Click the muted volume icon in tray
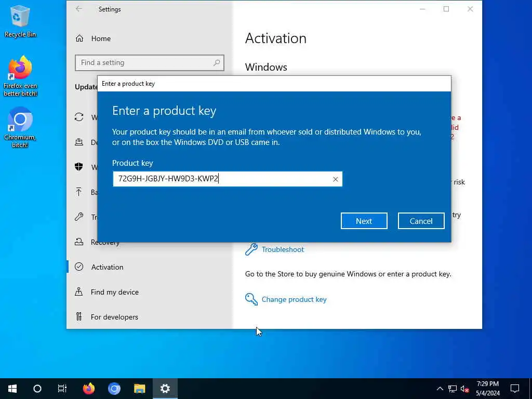Screen dimensions: 532x399 coord(464,389)
